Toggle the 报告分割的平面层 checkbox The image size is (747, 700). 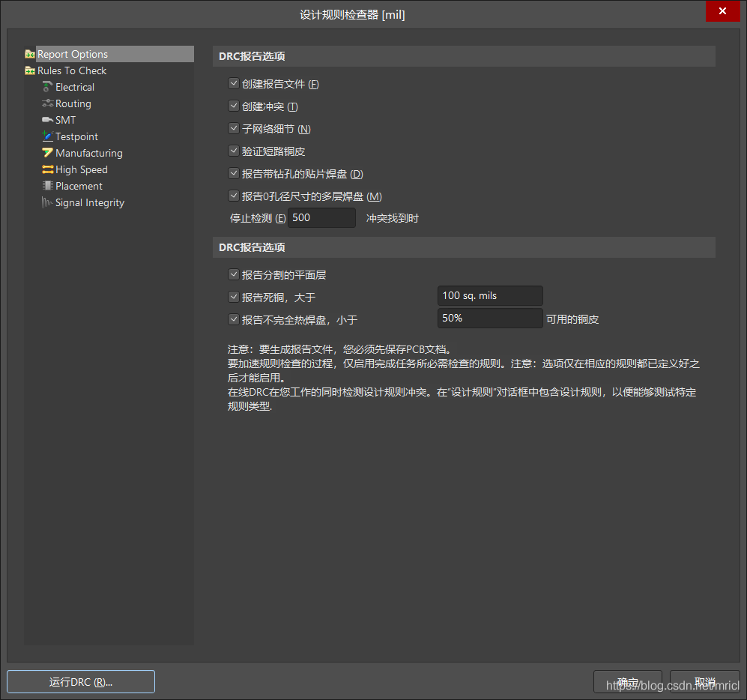[x=234, y=274]
